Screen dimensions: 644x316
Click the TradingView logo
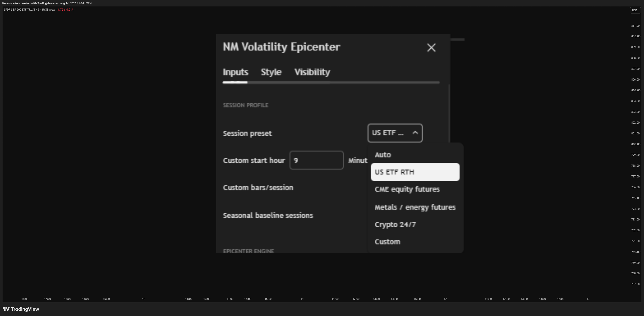(21, 309)
